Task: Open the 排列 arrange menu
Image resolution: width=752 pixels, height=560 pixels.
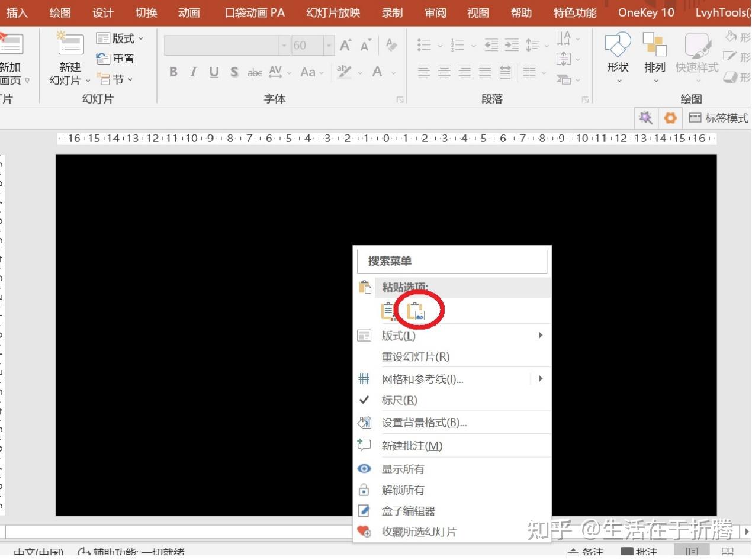Action: click(x=655, y=58)
